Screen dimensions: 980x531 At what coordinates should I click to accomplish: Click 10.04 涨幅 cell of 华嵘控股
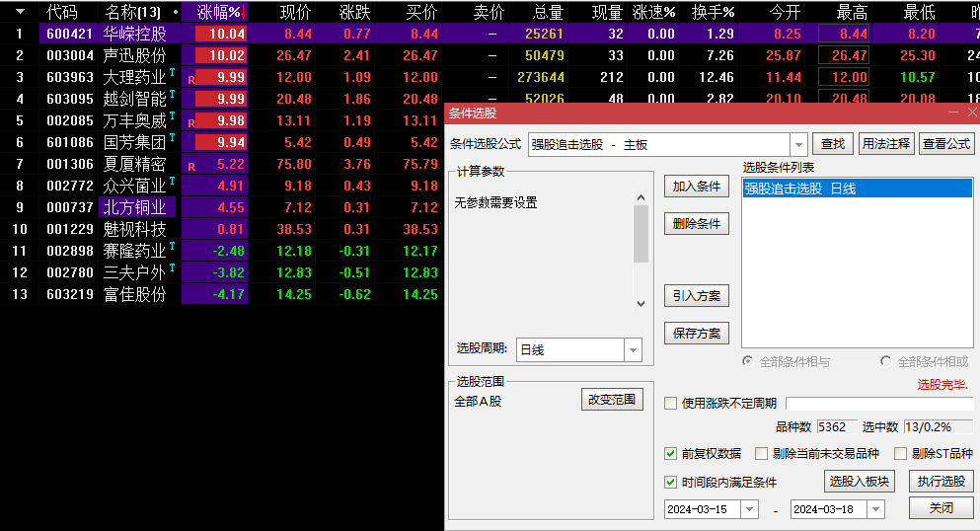click(221, 34)
